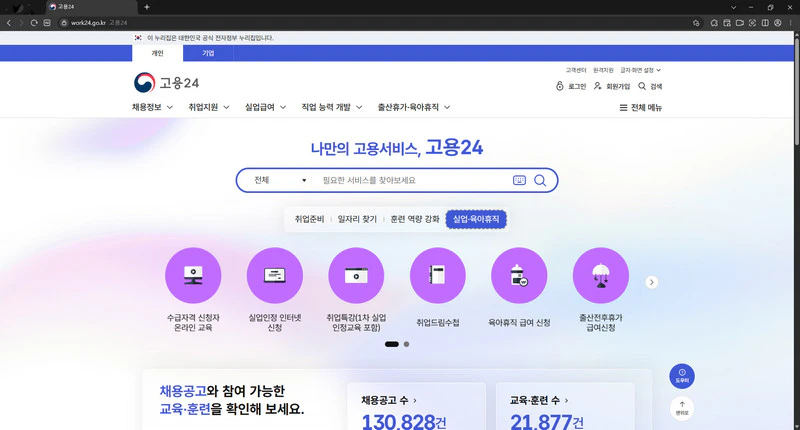
Task: Expand the 실업급여 menu
Action: point(265,107)
